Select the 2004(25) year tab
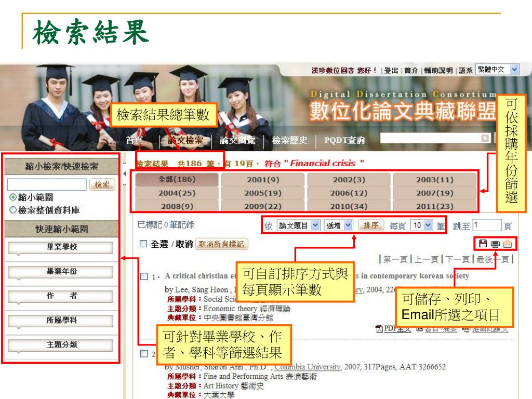Viewport: 532px width, 399px height. point(177,193)
